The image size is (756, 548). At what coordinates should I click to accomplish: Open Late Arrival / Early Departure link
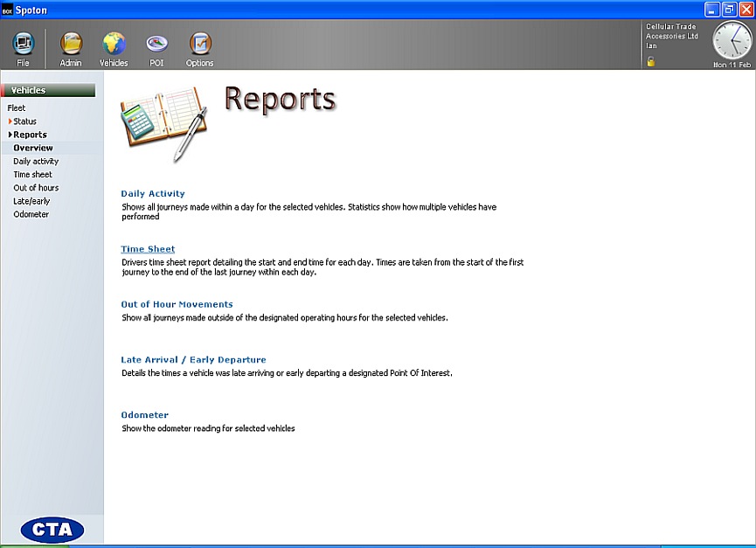coord(193,359)
